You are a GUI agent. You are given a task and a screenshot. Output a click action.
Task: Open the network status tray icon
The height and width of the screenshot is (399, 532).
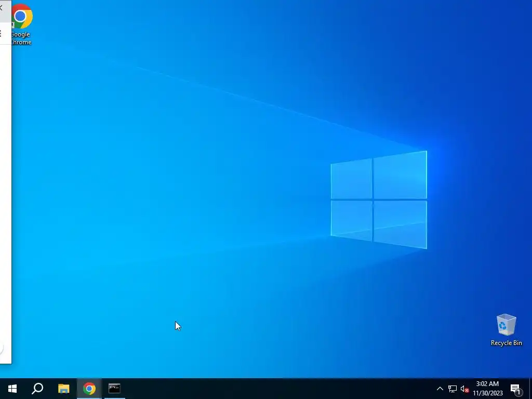pos(453,389)
